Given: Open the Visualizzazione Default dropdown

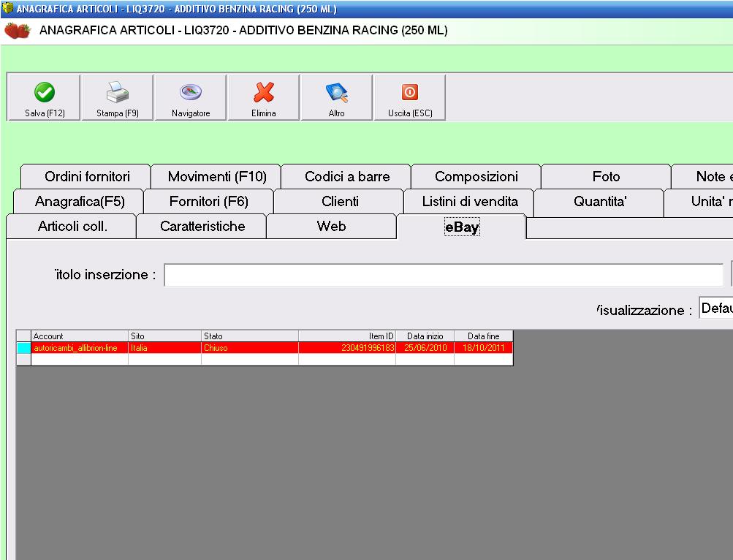Looking at the screenshot, I should (715, 308).
